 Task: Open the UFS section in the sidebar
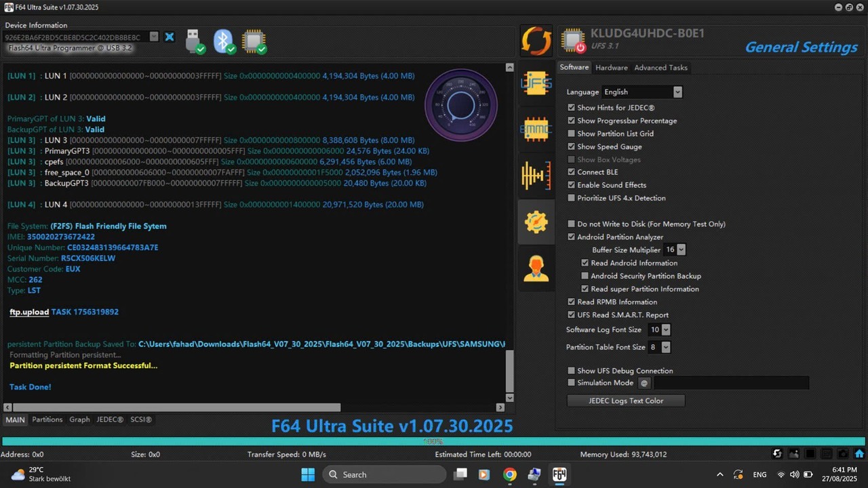(536, 83)
